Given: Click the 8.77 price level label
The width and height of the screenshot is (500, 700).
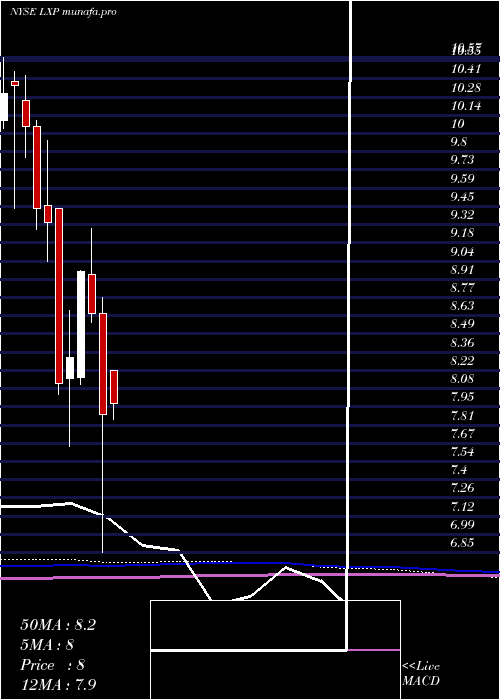Looking at the screenshot, I should tap(462, 288).
